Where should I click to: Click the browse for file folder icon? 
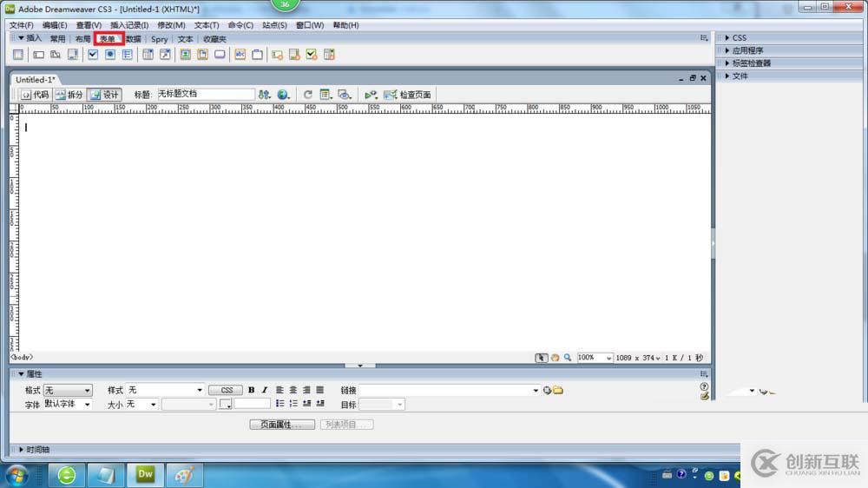coord(558,391)
